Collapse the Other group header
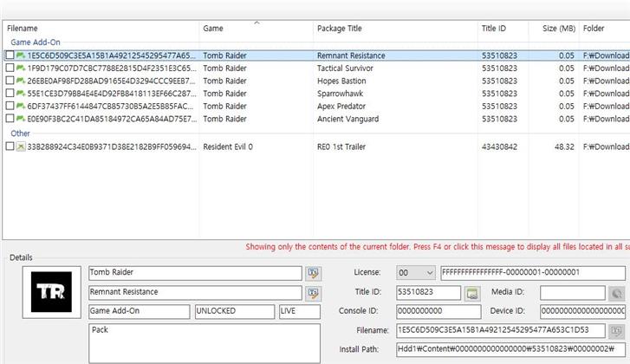This screenshot has width=630, height=364. tap(20, 133)
